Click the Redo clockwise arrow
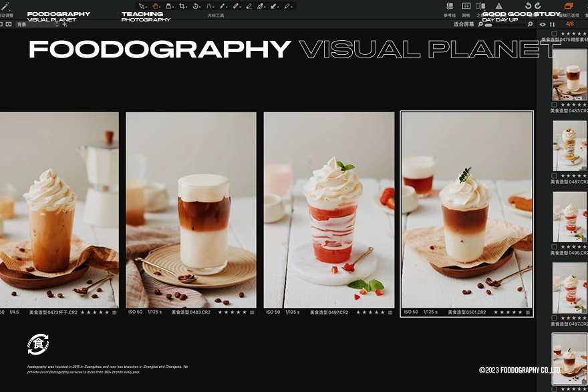Viewport: 588px width, 392px height. pos(538,5)
